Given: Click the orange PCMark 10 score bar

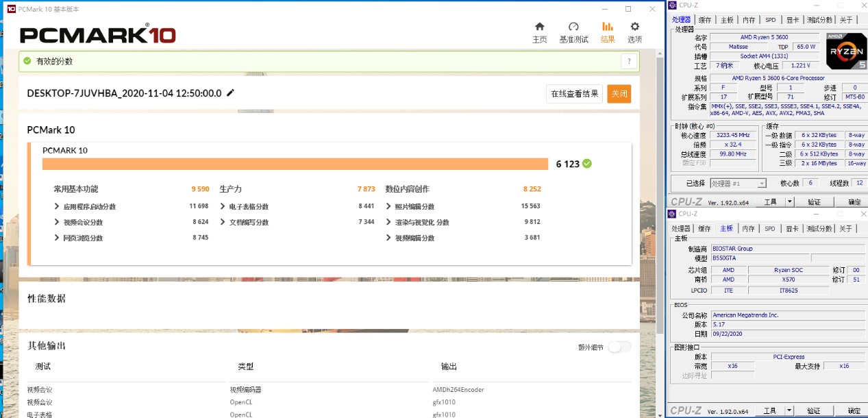Looking at the screenshot, I should pos(295,164).
